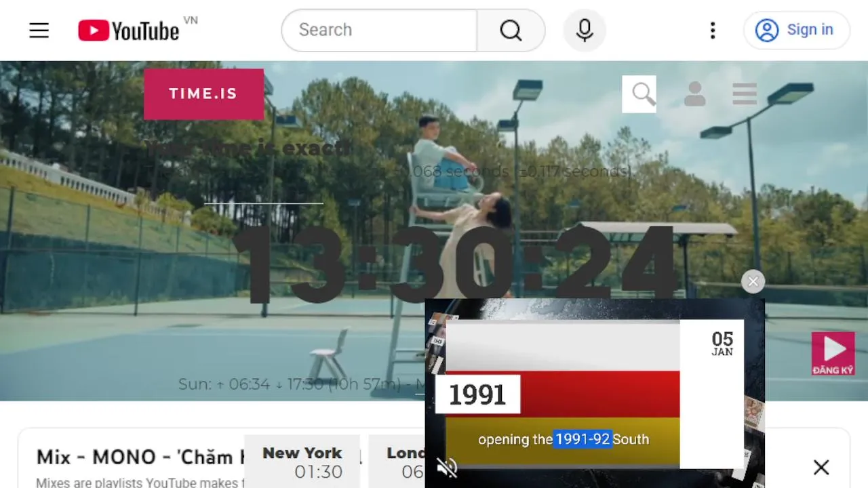Screen dimensions: 868x488
Task: Open the Time.is user profile icon
Action: [694, 94]
